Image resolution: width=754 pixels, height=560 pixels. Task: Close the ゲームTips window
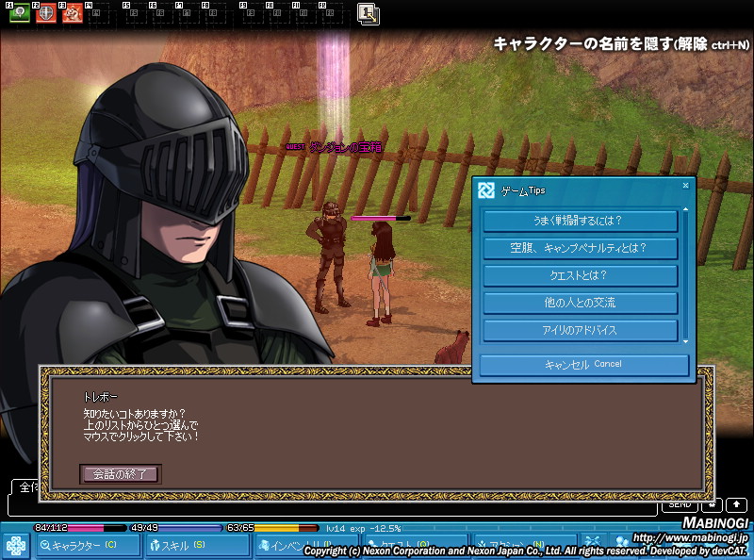coord(686,185)
